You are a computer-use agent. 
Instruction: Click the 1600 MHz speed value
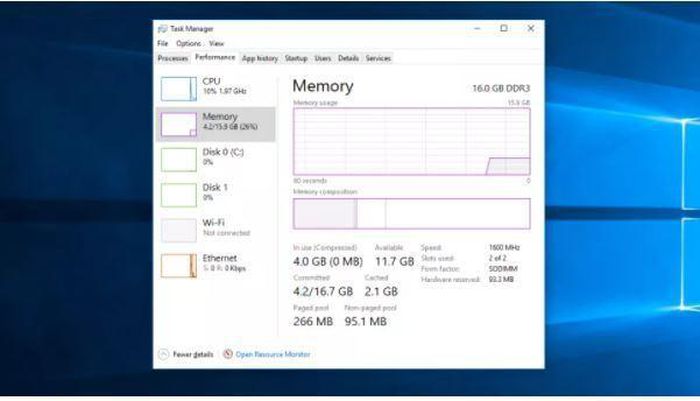[504, 247]
